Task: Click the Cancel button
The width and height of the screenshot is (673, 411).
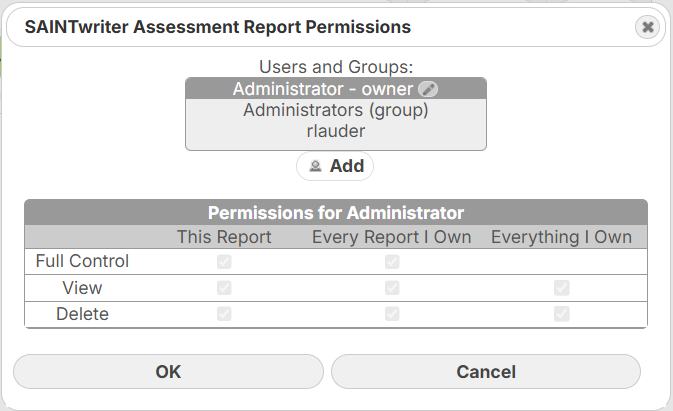Action: click(486, 372)
